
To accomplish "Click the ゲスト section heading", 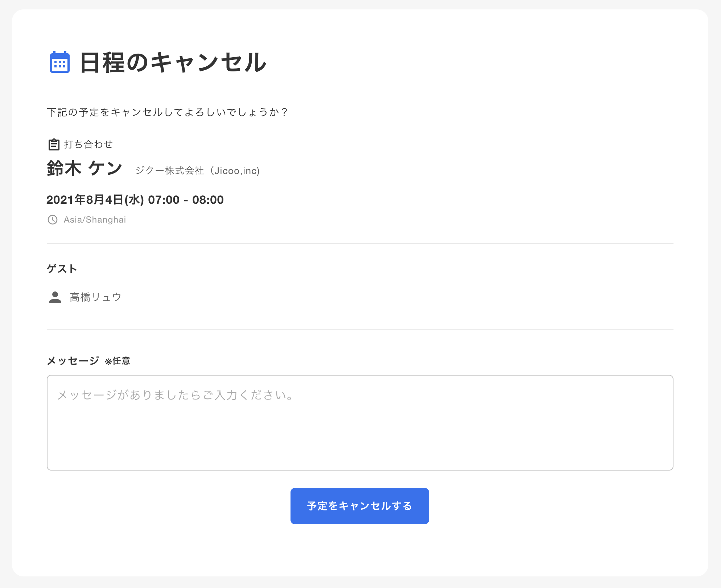I will click(x=62, y=269).
